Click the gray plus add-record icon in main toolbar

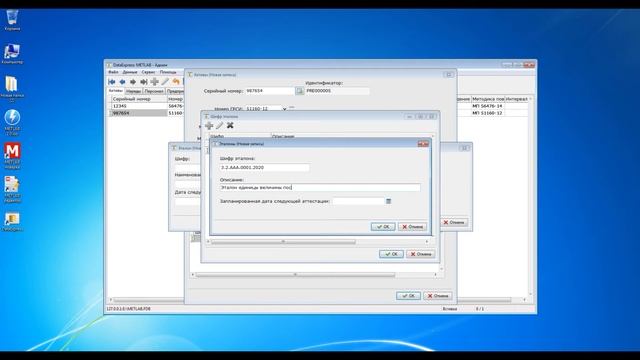tap(154, 82)
